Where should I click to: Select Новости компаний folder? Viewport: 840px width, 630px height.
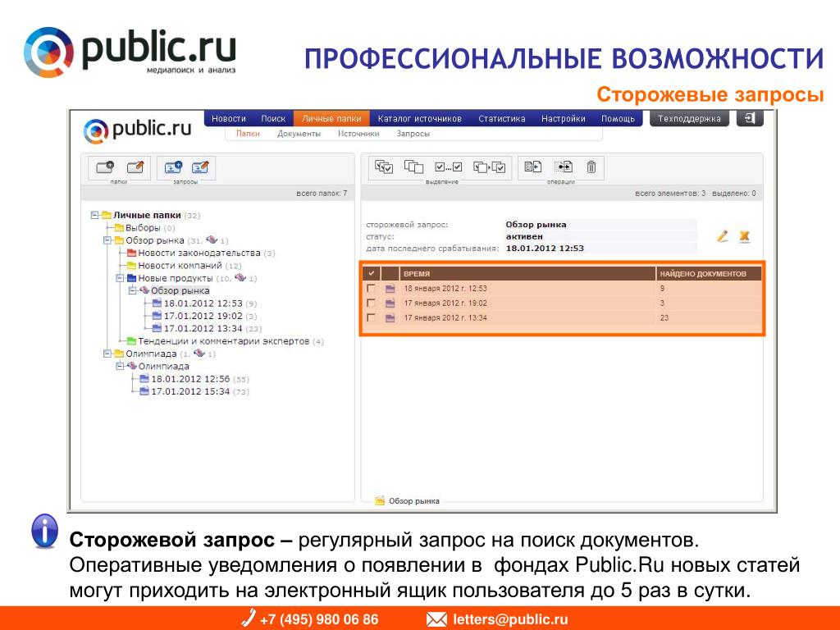180,265
